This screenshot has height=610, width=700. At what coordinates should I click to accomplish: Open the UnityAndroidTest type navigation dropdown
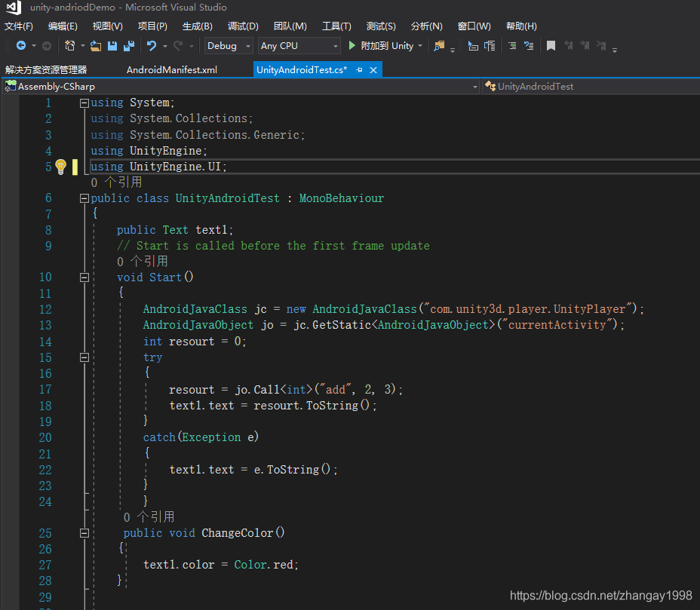coord(591,87)
